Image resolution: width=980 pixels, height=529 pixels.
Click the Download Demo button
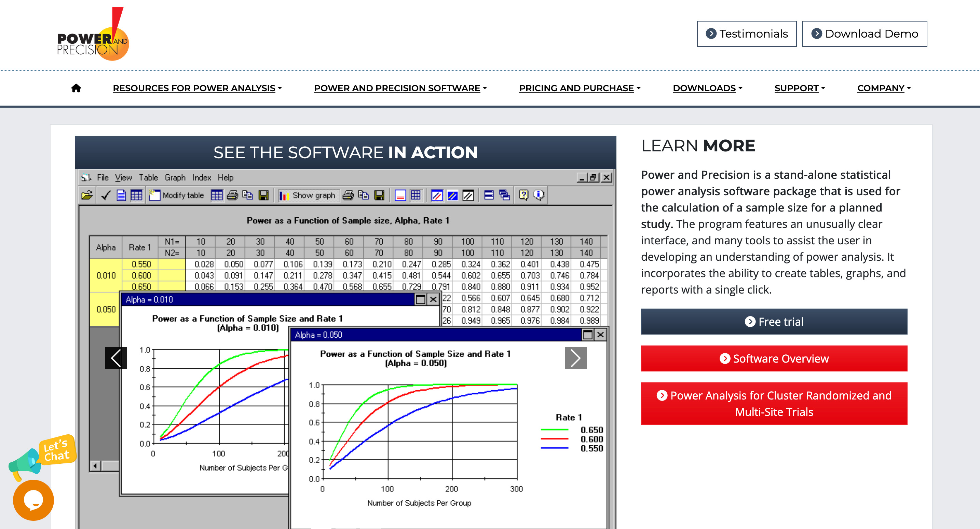coord(865,34)
